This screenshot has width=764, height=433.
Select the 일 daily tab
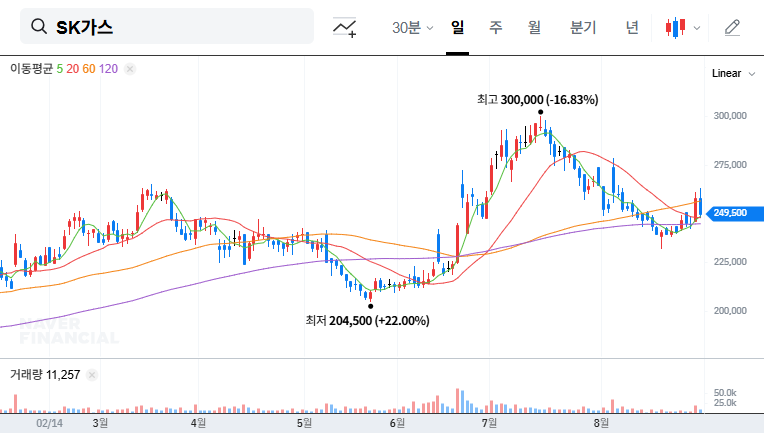pyautogui.click(x=457, y=27)
